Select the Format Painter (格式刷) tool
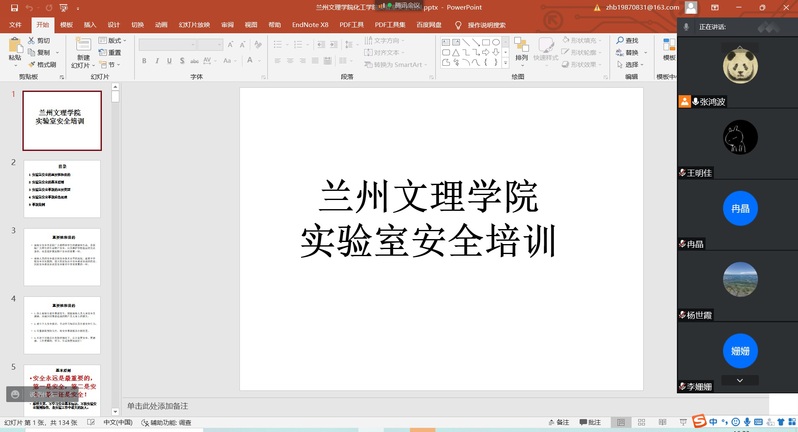Viewport: 798px width, 432px height. (42, 64)
